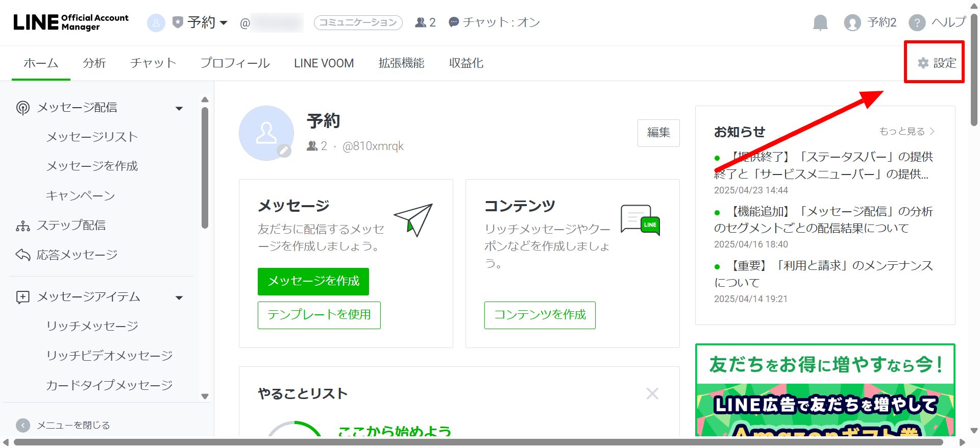Screen dimensions: 980x448
Task: Click the メッセージ配信 broadcast icon
Action: pos(23,108)
